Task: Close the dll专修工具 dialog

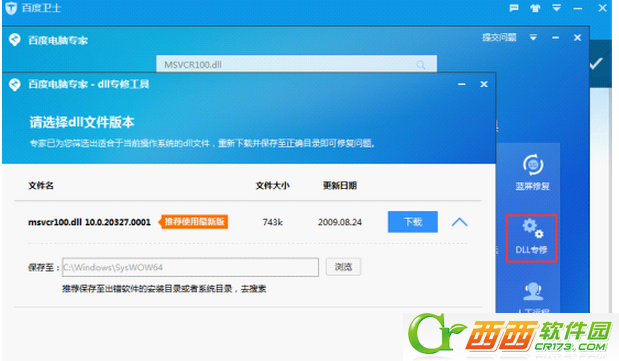Action: click(484, 84)
